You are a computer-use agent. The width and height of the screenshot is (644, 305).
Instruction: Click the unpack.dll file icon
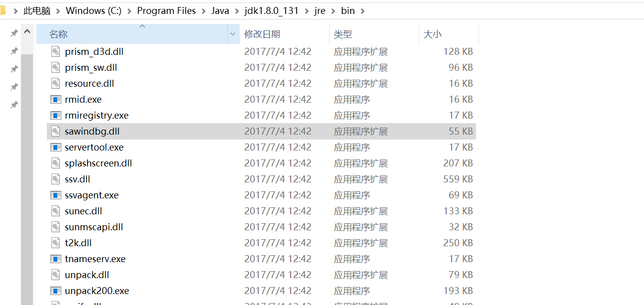click(x=55, y=275)
